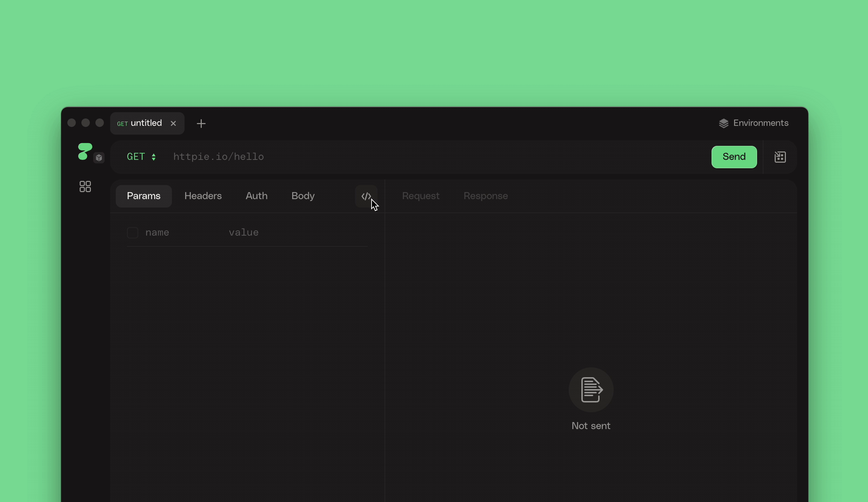
Task: Close the untitled request tab
Action: [173, 123]
